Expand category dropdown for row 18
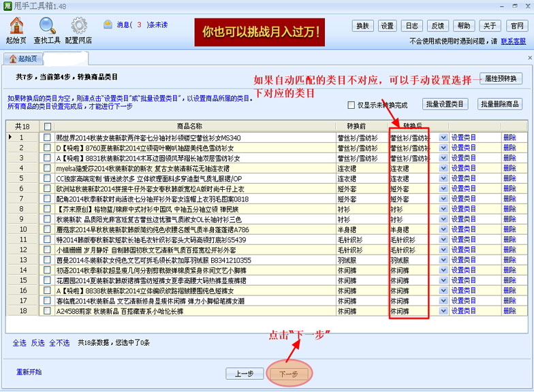 443,311
